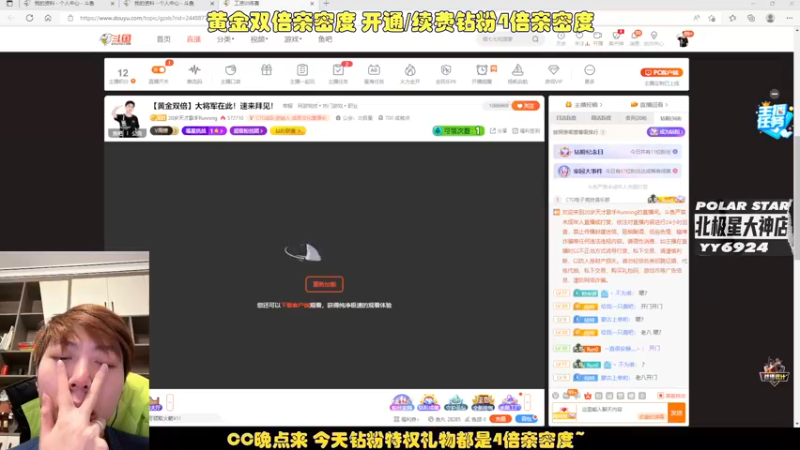This screenshot has width=800, height=450.
Task: Open the welfare coupon link below player
Action: point(406,419)
